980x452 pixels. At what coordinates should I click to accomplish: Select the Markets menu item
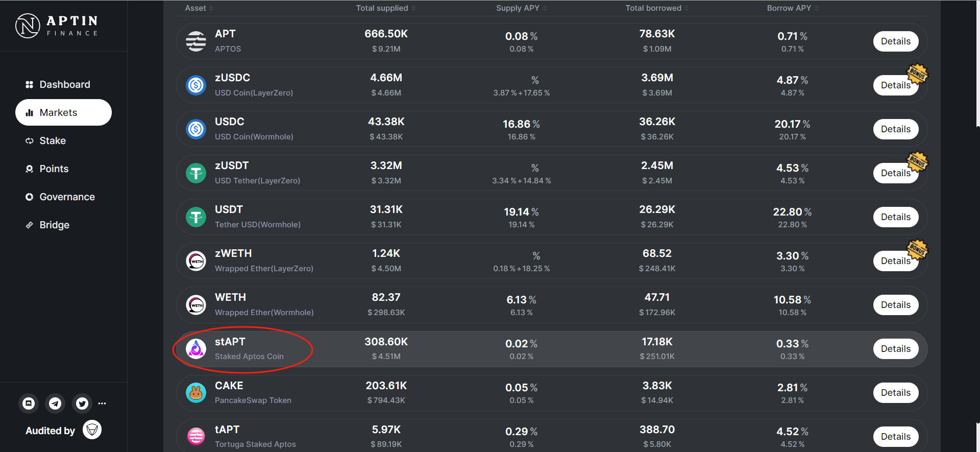click(63, 112)
